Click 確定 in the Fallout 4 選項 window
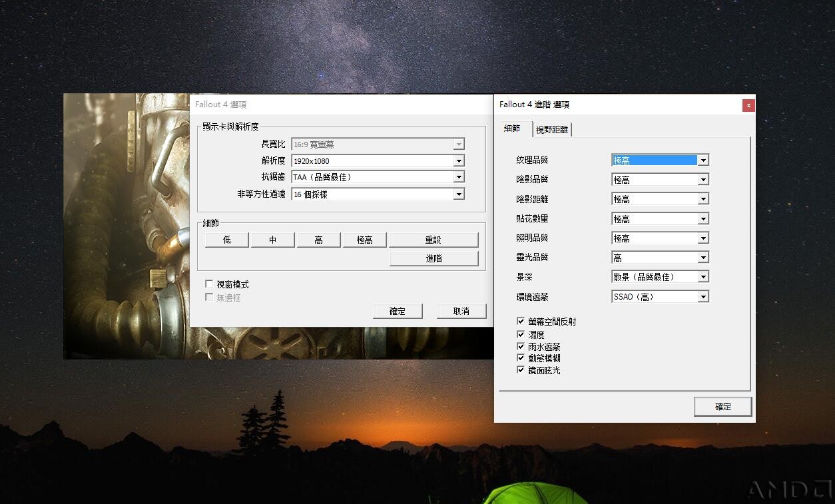This screenshot has width=835, height=504. pyautogui.click(x=398, y=311)
